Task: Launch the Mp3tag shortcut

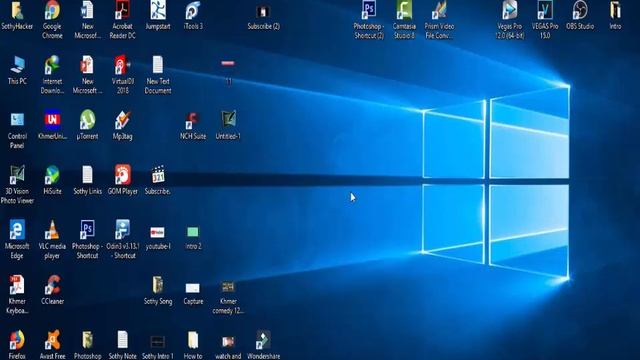Action: point(122,120)
